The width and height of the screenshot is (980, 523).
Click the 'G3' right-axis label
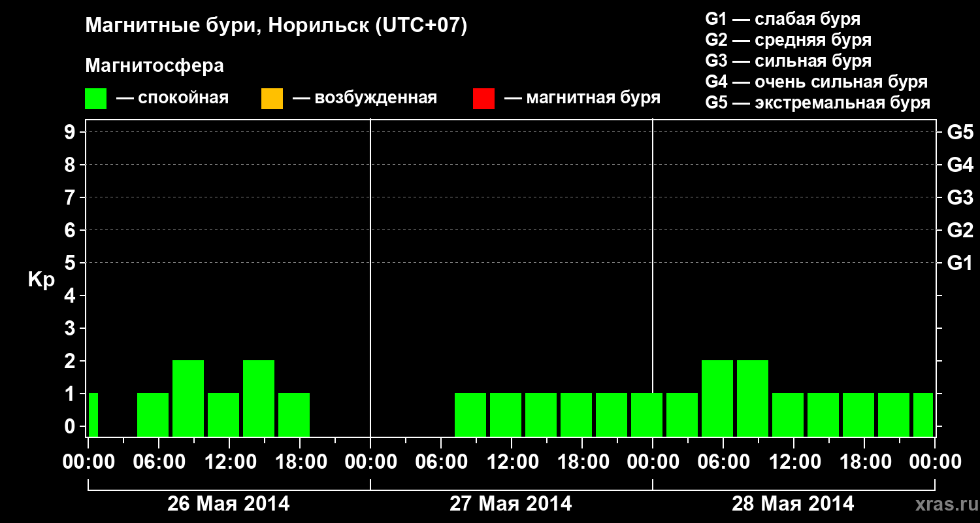click(960, 197)
